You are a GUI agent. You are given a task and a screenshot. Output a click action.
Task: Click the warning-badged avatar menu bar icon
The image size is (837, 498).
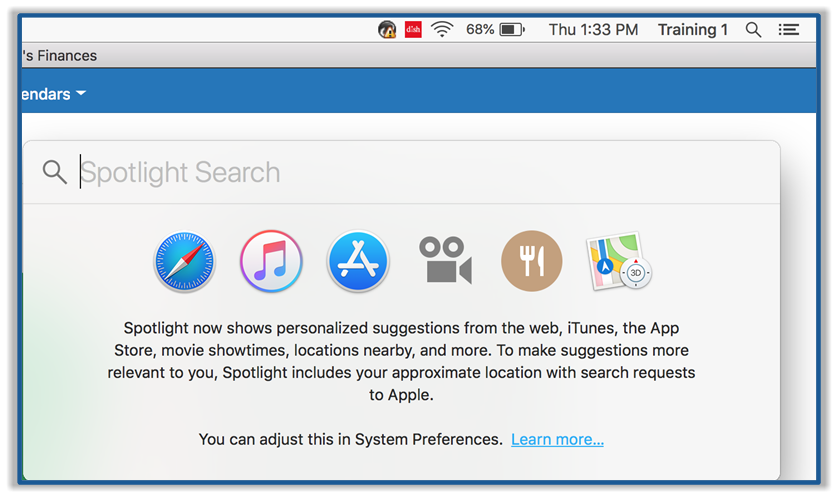point(387,30)
